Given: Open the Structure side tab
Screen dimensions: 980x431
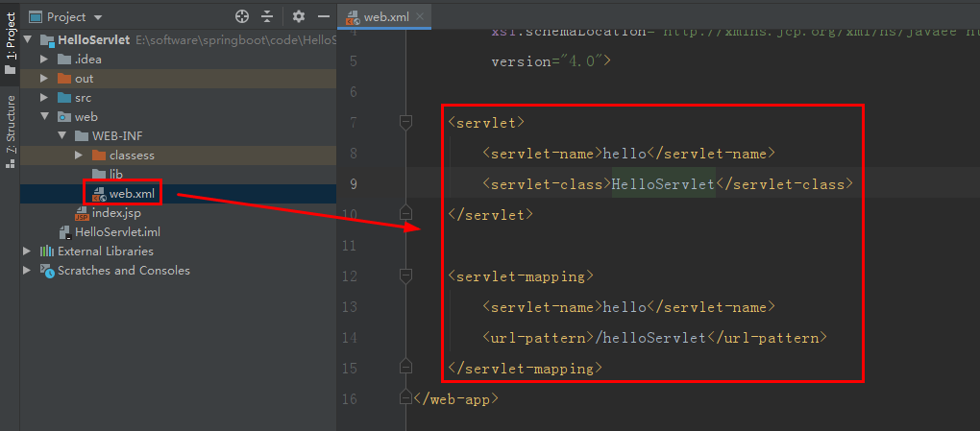Looking at the screenshot, I should click(10, 132).
